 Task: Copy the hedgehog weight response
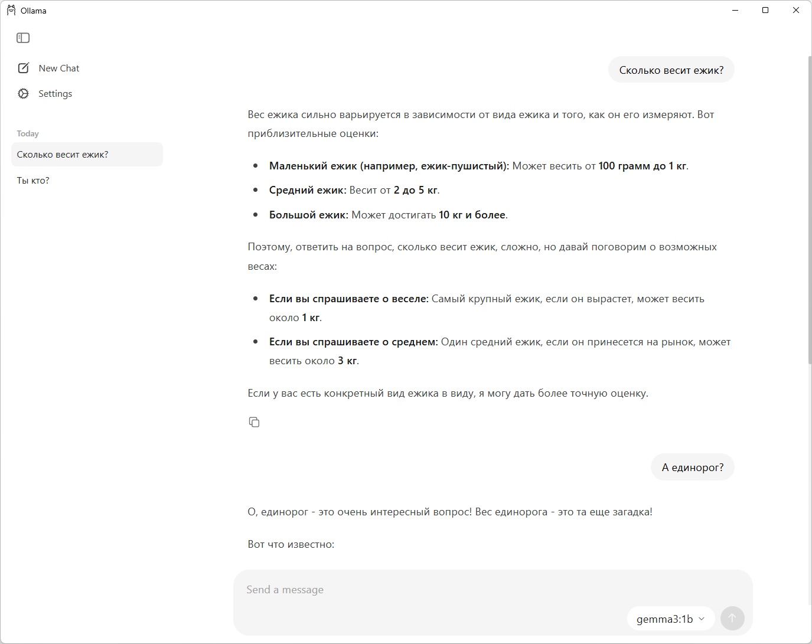tap(254, 422)
